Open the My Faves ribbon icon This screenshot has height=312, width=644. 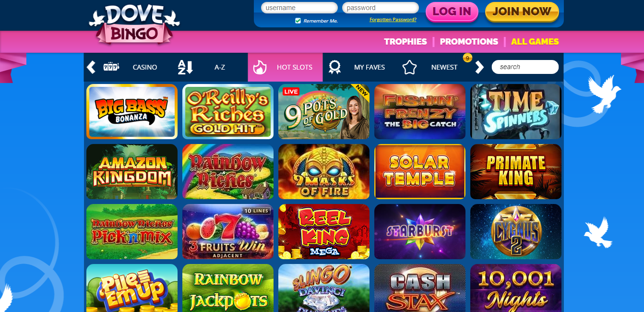334,67
